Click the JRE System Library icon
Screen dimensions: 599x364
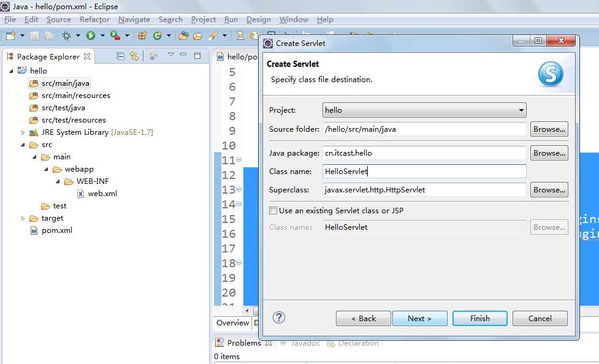click(x=34, y=132)
